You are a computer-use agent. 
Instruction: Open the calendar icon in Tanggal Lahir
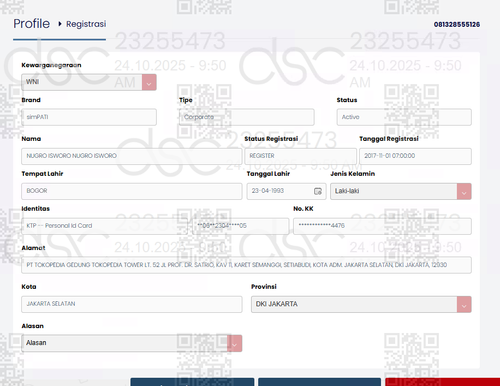(x=318, y=191)
